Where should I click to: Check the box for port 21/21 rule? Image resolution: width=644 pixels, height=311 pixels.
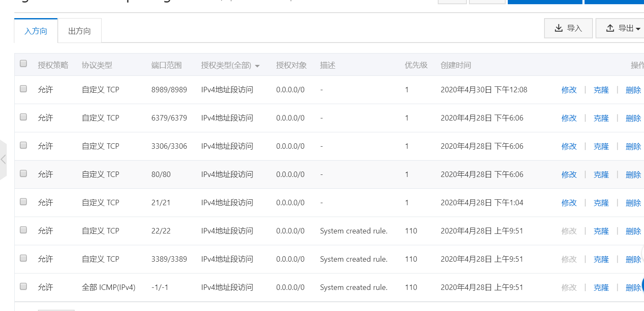(24, 201)
